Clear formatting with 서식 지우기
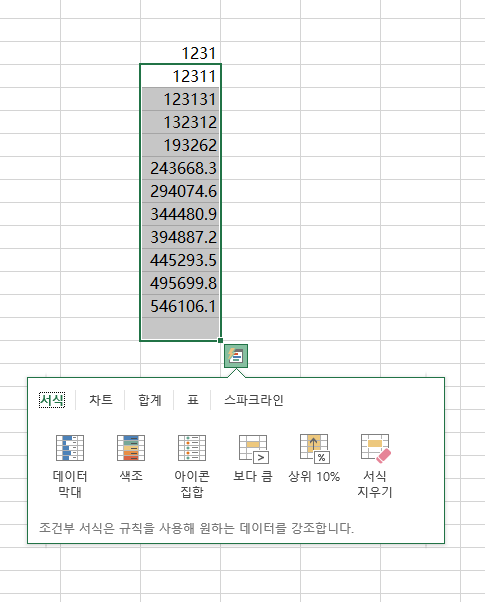The width and height of the screenshot is (485, 602). [375, 466]
